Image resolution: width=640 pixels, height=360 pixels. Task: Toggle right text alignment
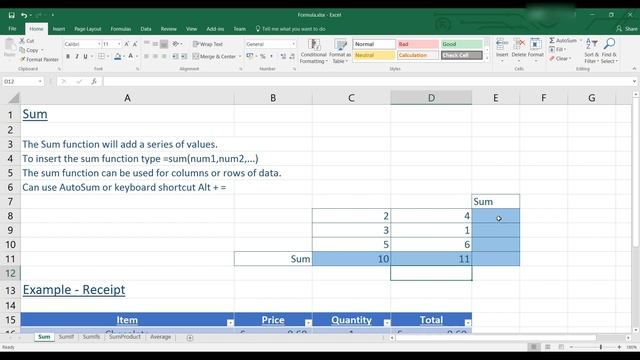164,56
